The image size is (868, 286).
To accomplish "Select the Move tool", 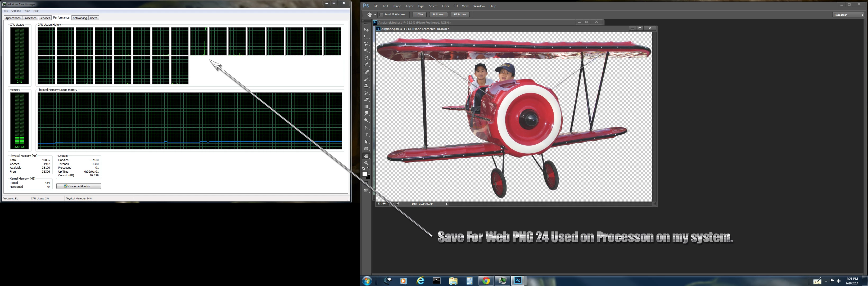I will click(x=366, y=30).
